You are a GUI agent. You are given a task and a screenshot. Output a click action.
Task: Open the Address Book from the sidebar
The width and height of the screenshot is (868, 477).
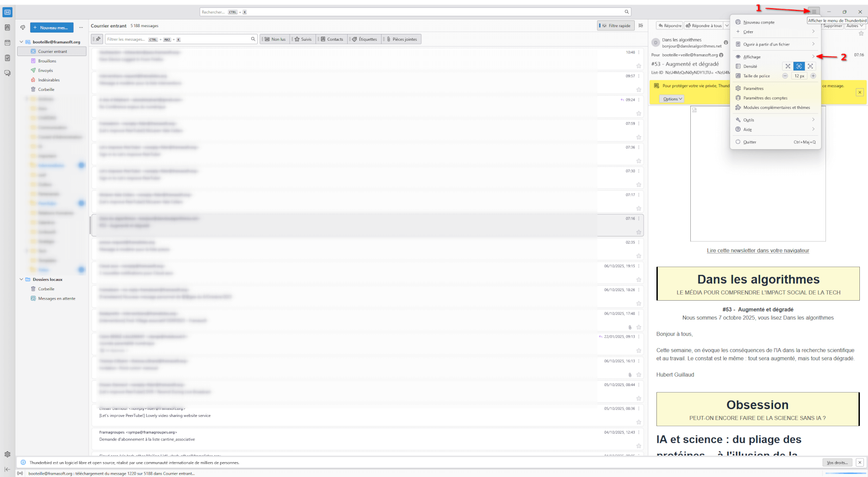[7, 28]
